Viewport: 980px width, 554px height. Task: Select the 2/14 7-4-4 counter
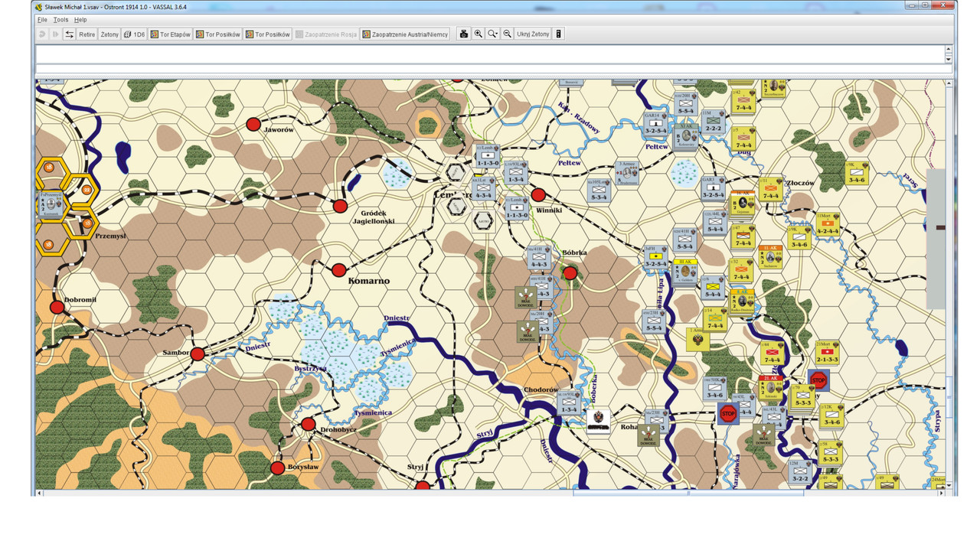point(714,319)
